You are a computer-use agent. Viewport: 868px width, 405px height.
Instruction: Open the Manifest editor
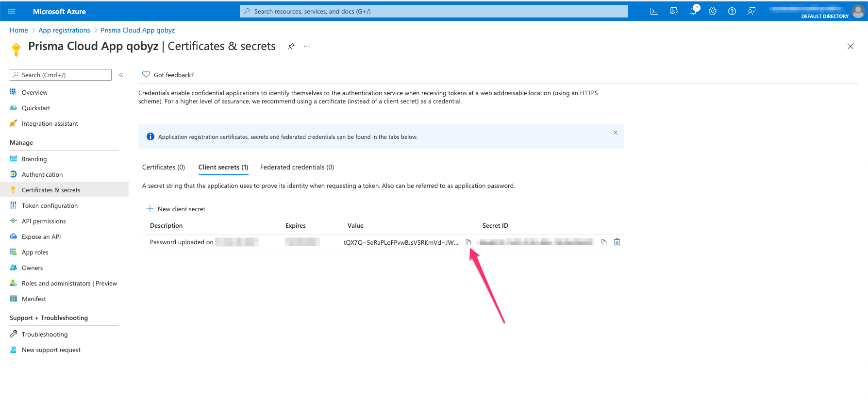[x=34, y=299]
